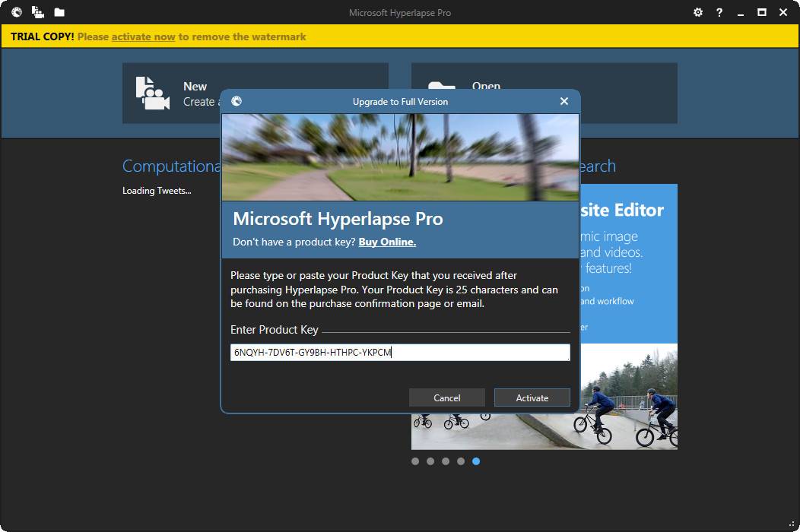800x532 pixels.
Task: Click the 'TRIAL COPY!' banner text
Action: [x=43, y=36]
